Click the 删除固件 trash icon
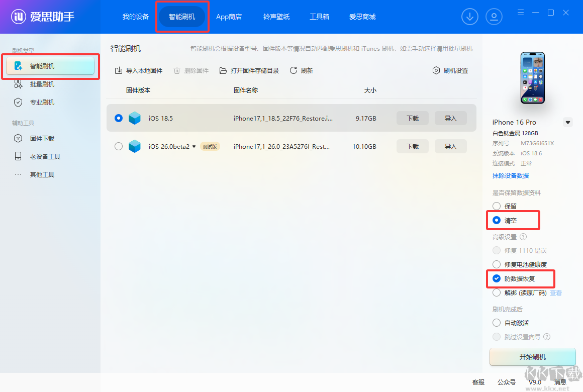This screenshot has height=392, width=583. 177,70
